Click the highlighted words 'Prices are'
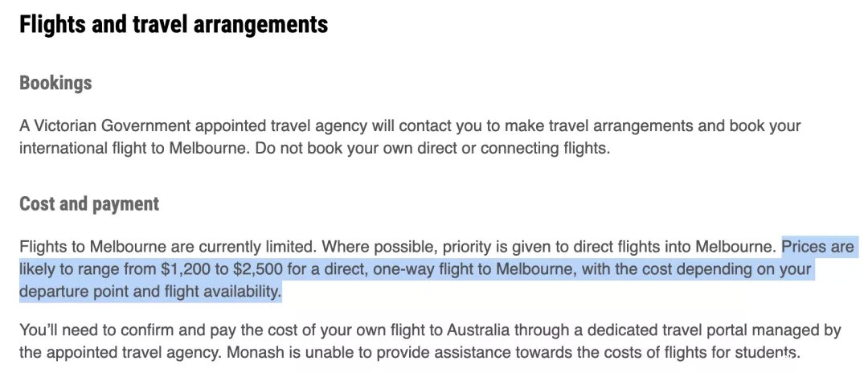 click(x=817, y=246)
